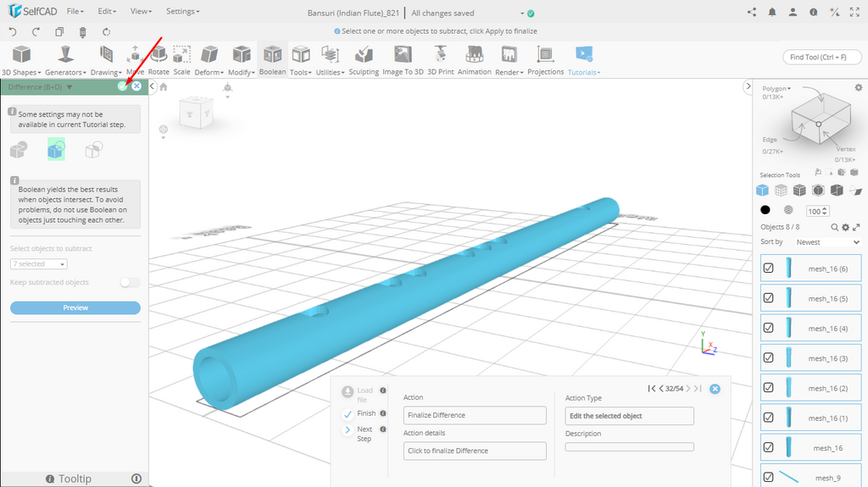Toggle Keep subtracted objects switch
Screen dimensions: 868x487
(x=130, y=282)
